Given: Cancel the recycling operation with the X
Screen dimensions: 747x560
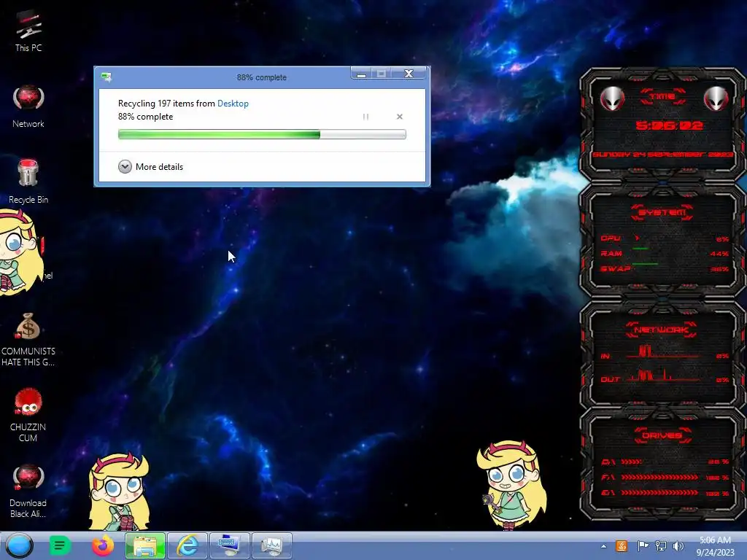Looking at the screenshot, I should tap(400, 117).
